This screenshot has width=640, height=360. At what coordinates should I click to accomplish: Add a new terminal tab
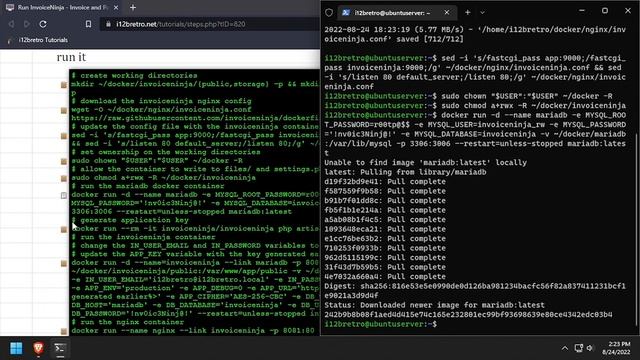468,13
